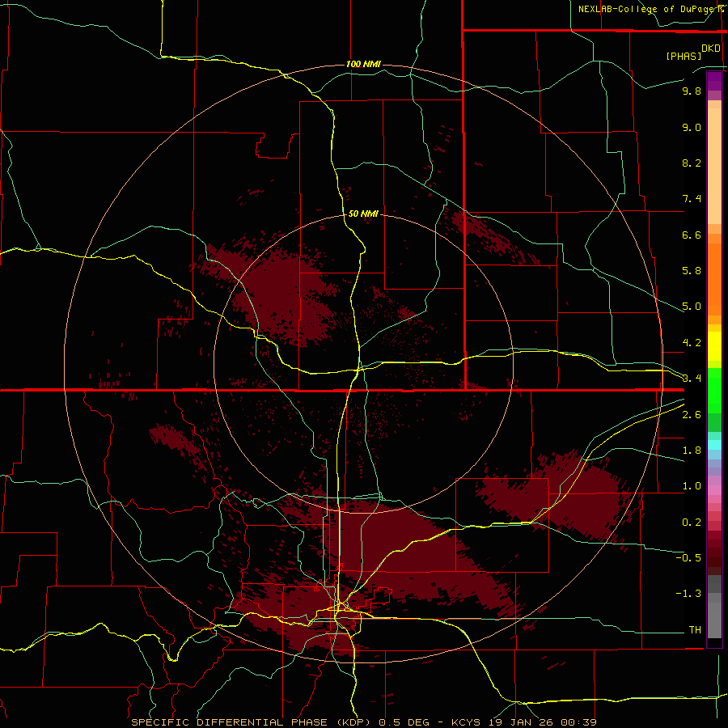
Task: Pick the purple segment atop the color bar
Action: pyautogui.click(x=714, y=81)
